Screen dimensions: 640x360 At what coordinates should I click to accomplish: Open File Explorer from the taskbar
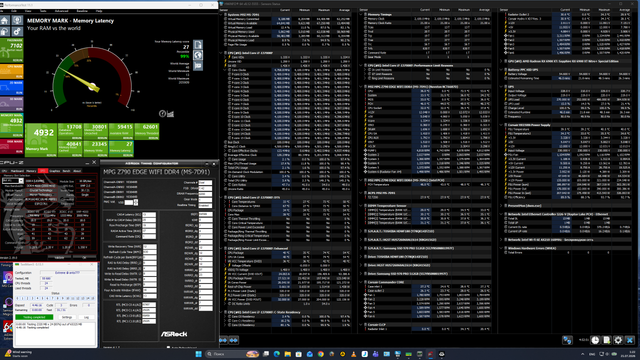pyautogui.click(x=288, y=354)
